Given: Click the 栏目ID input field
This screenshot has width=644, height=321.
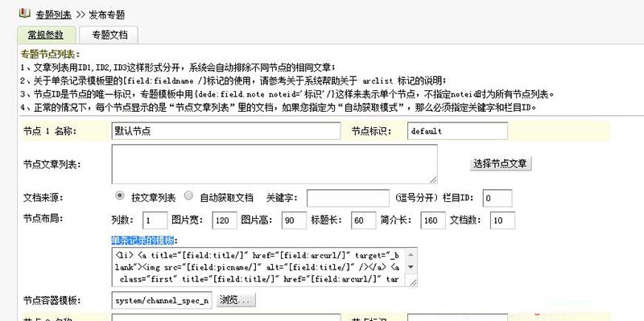Looking at the screenshot, I should click(x=497, y=198).
